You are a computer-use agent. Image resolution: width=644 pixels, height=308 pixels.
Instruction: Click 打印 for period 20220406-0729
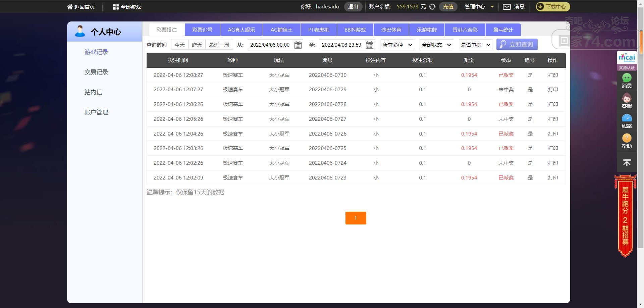(553, 90)
